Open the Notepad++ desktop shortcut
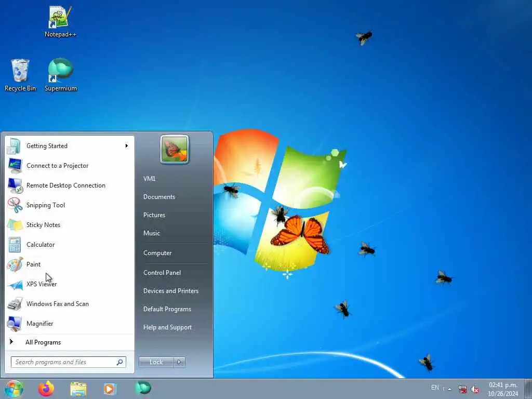Image resolution: width=532 pixels, height=399 pixels. point(60,21)
